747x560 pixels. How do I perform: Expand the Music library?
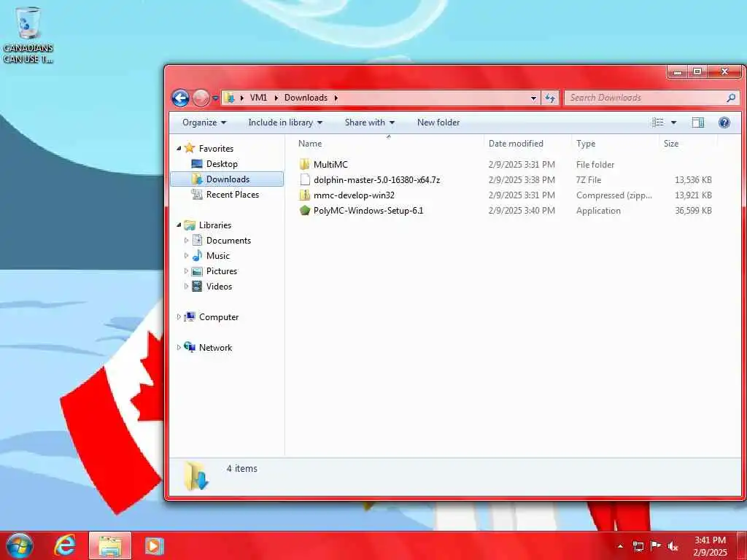click(186, 256)
